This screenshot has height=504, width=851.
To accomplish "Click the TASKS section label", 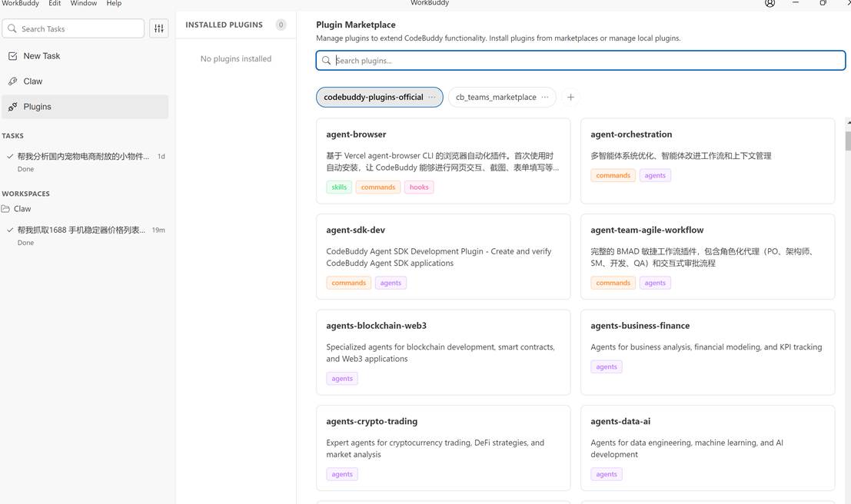I will click(x=13, y=136).
